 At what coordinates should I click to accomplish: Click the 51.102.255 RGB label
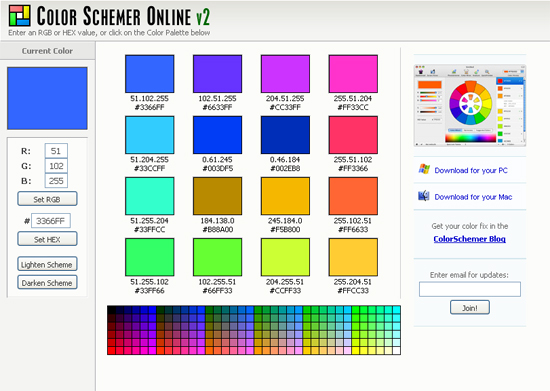[149, 99]
